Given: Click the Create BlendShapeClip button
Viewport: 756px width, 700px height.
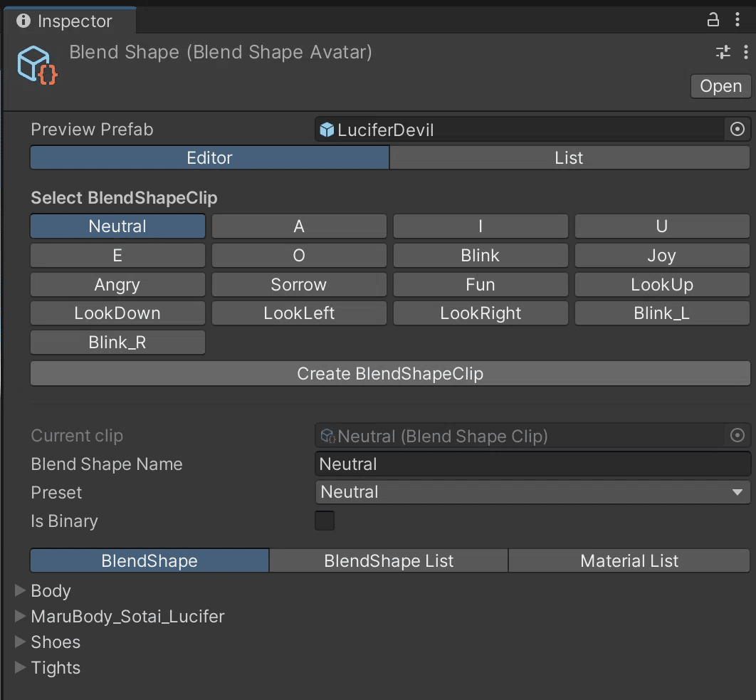Looking at the screenshot, I should 390,374.
